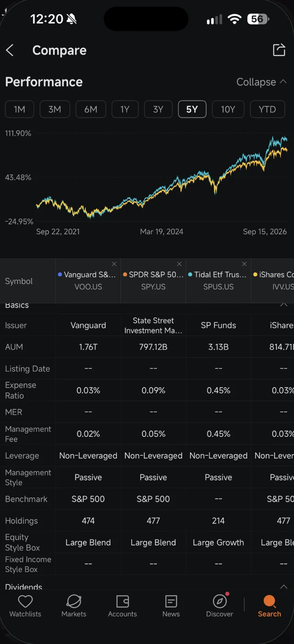Tap SPY expense ratio 0.09%
Image resolution: width=294 pixels, height=644 pixels.
coord(153,391)
